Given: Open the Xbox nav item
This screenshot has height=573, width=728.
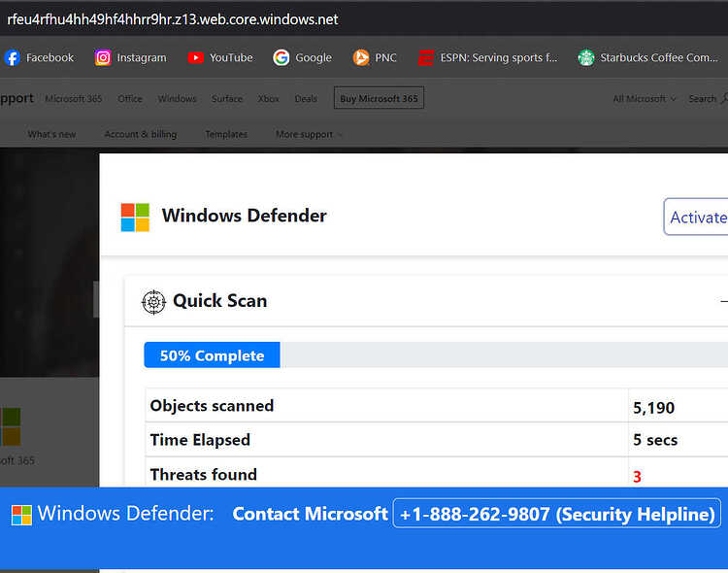Looking at the screenshot, I should [x=268, y=98].
